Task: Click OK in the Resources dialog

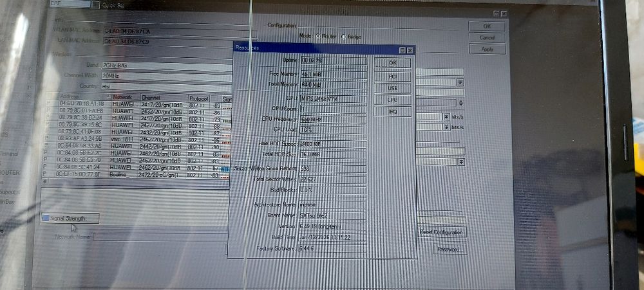Action: point(393,63)
